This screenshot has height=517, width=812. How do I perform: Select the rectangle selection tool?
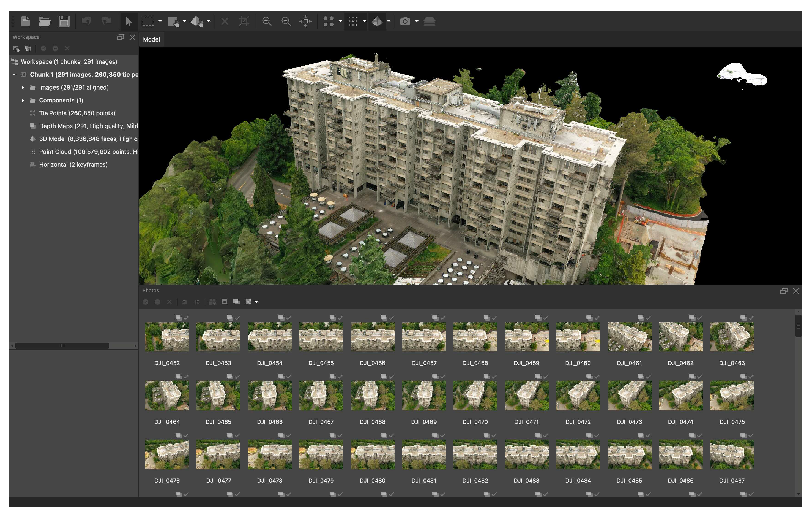tap(148, 21)
